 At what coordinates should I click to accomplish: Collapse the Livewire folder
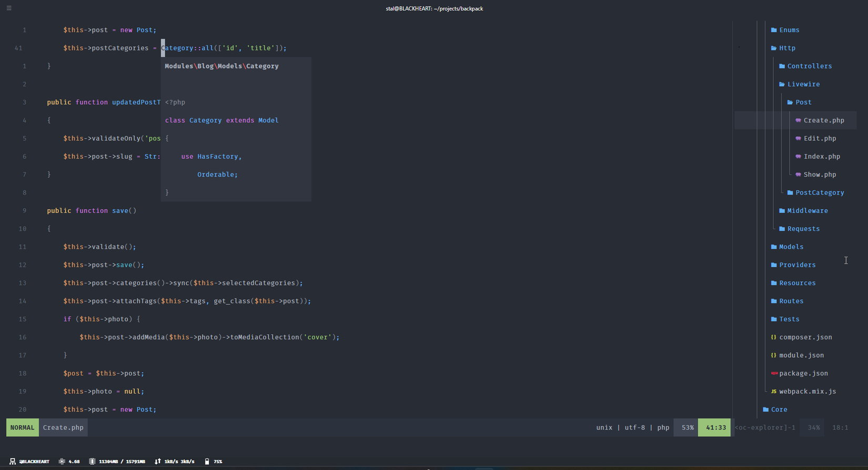pyautogui.click(x=803, y=84)
